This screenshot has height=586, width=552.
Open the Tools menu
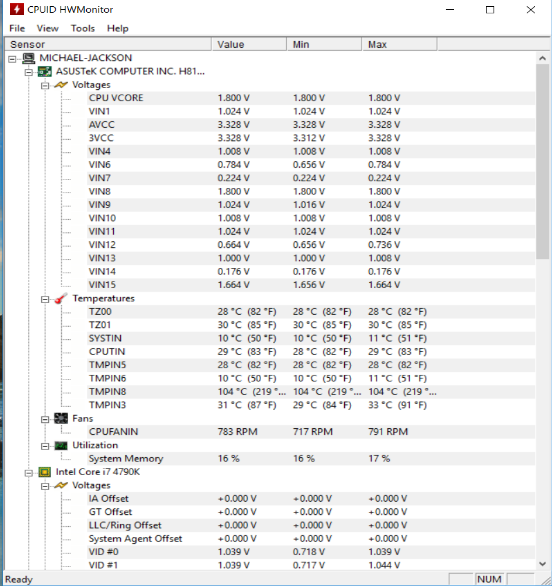click(x=83, y=28)
